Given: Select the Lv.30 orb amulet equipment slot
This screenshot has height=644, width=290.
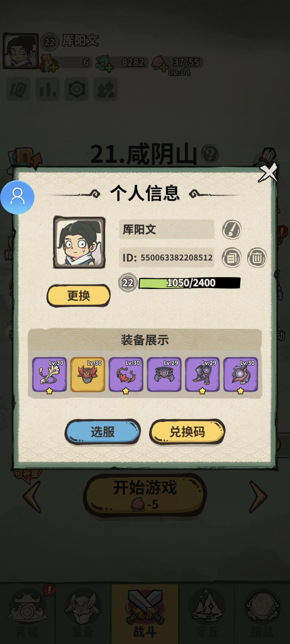Looking at the screenshot, I should pyautogui.click(x=241, y=375).
